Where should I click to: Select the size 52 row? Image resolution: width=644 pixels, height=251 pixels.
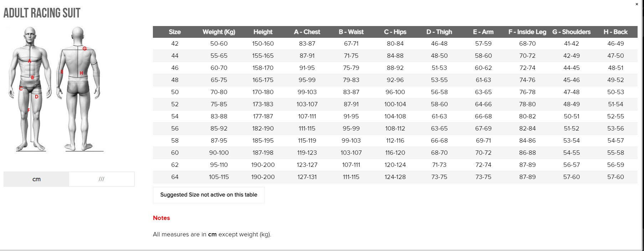pos(395,104)
